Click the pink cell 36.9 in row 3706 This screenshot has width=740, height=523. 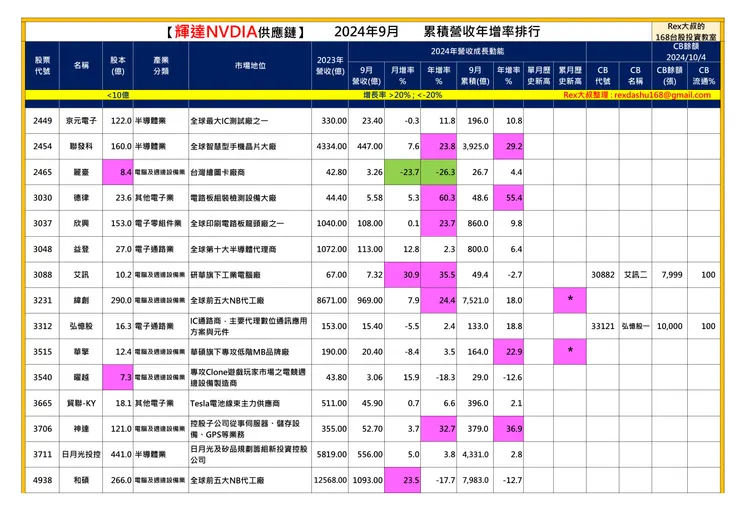click(x=508, y=429)
